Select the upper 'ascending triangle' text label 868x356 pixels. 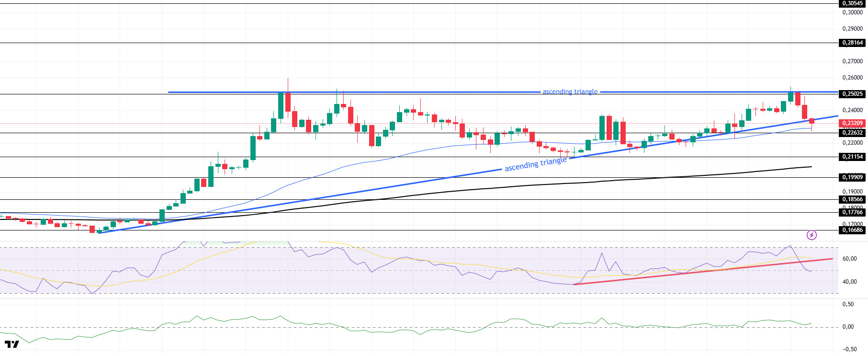pyautogui.click(x=570, y=92)
